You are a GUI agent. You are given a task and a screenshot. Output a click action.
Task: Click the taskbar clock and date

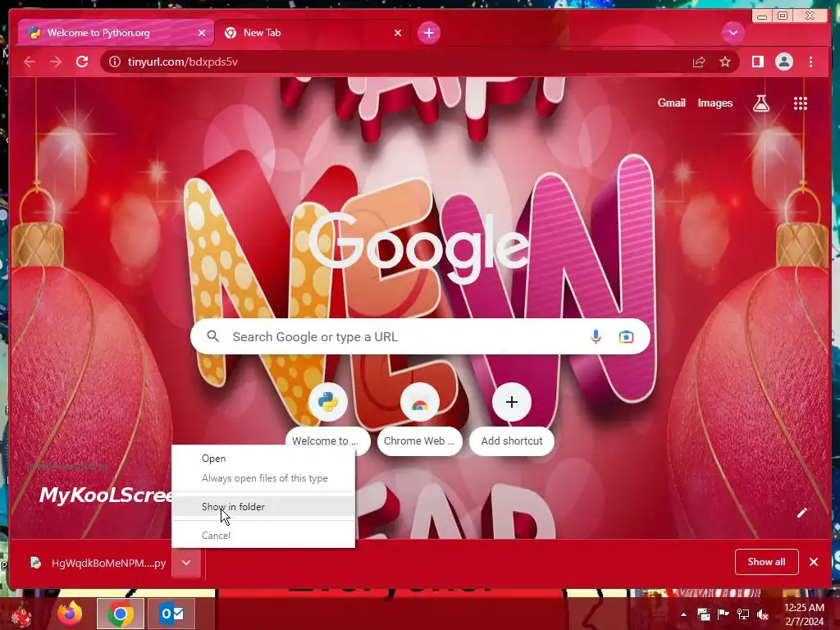804,614
